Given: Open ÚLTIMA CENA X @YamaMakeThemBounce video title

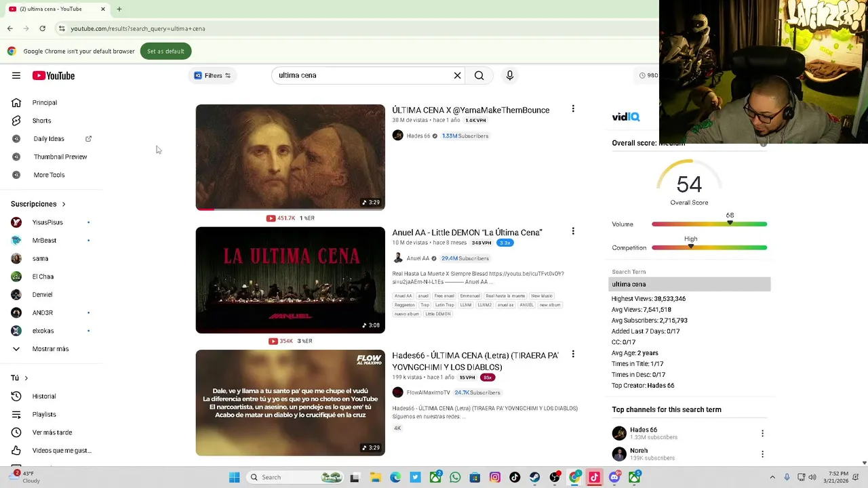Looking at the screenshot, I should (x=471, y=110).
